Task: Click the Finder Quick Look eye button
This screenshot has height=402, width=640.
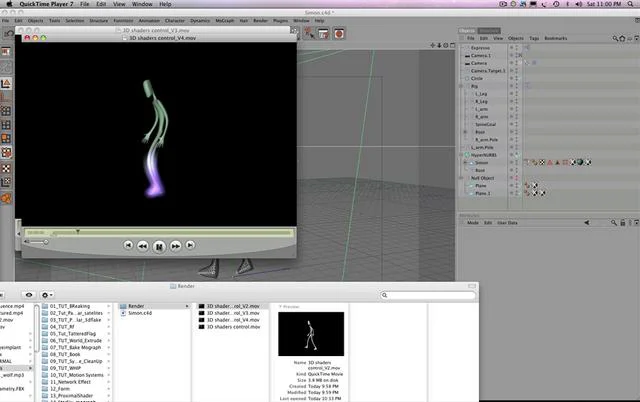Action: tap(29, 295)
